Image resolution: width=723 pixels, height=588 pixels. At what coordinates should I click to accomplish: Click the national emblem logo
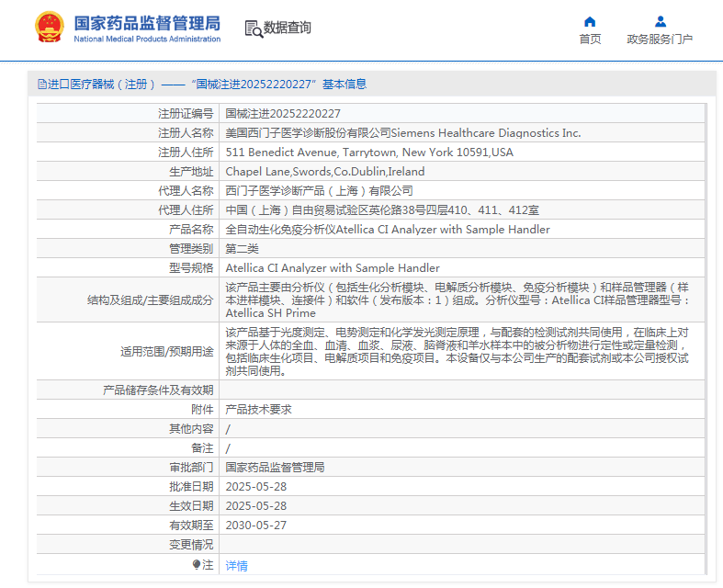49,28
